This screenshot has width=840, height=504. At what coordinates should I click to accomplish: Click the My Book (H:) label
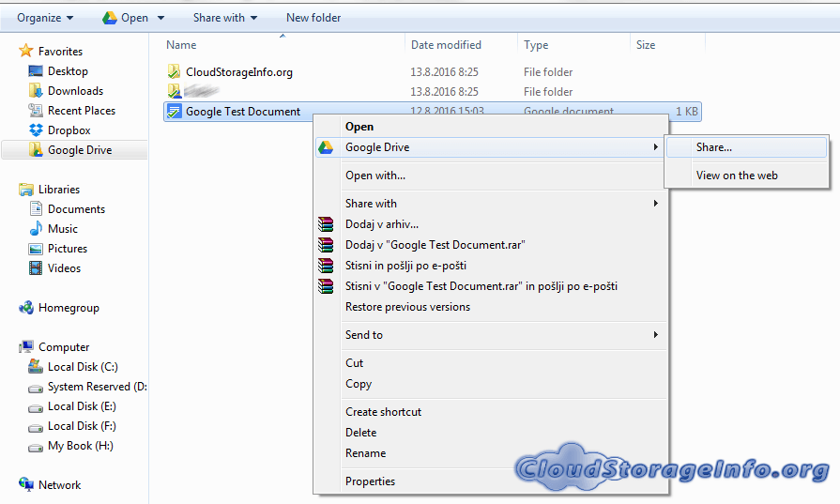[81, 446]
